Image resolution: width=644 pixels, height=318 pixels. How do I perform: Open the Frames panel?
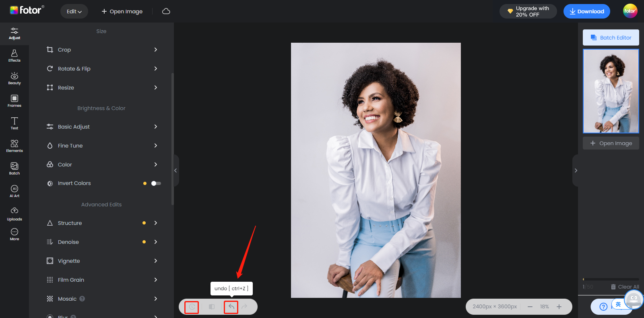pos(14,101)
